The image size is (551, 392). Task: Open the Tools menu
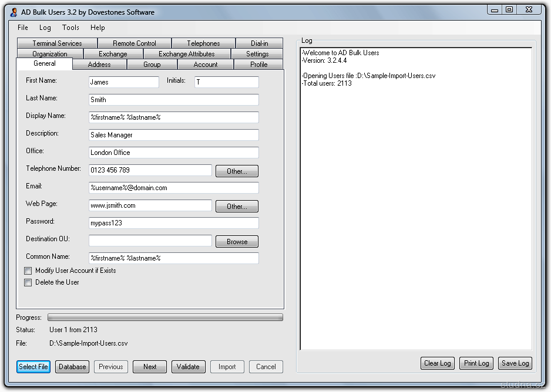70,28
